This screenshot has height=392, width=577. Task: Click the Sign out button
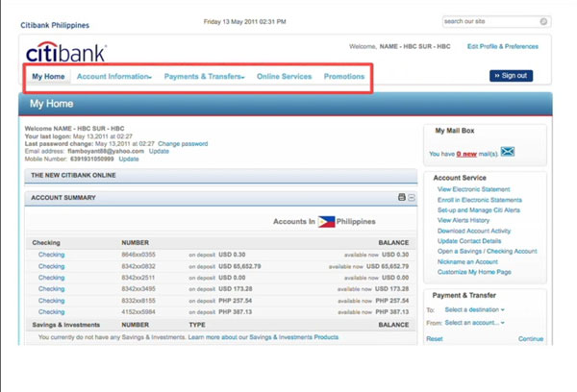point(511,76)
